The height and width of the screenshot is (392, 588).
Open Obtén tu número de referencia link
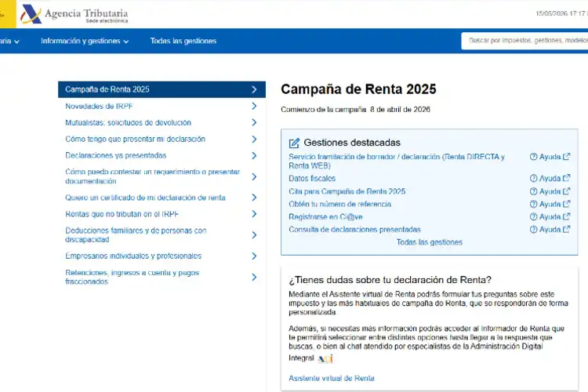coord(339,204)
